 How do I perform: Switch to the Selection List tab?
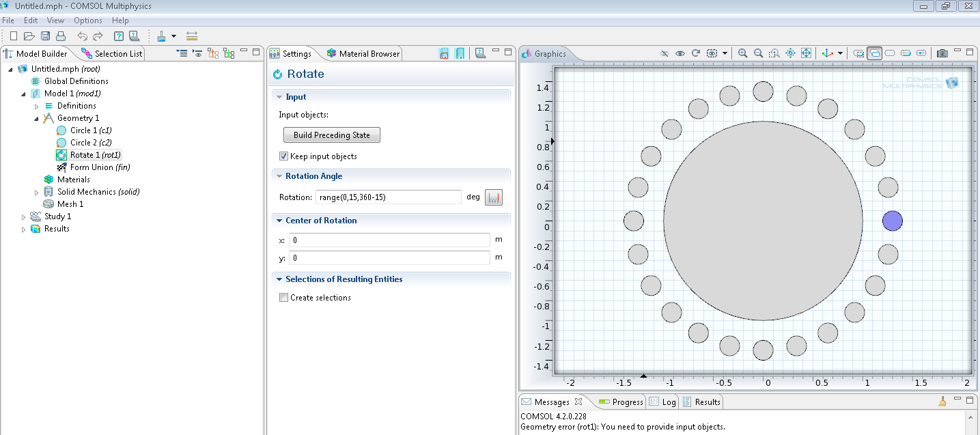(113, 53)
